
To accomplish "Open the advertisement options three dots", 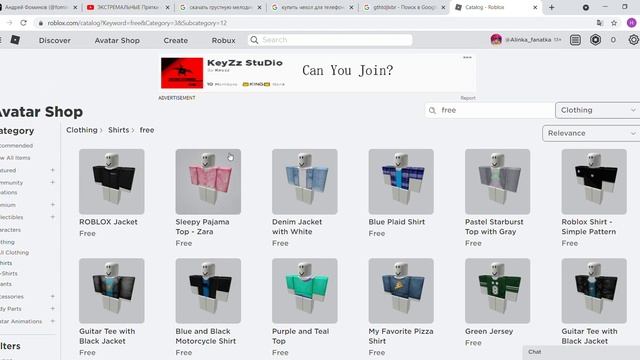I will point(467,58).
